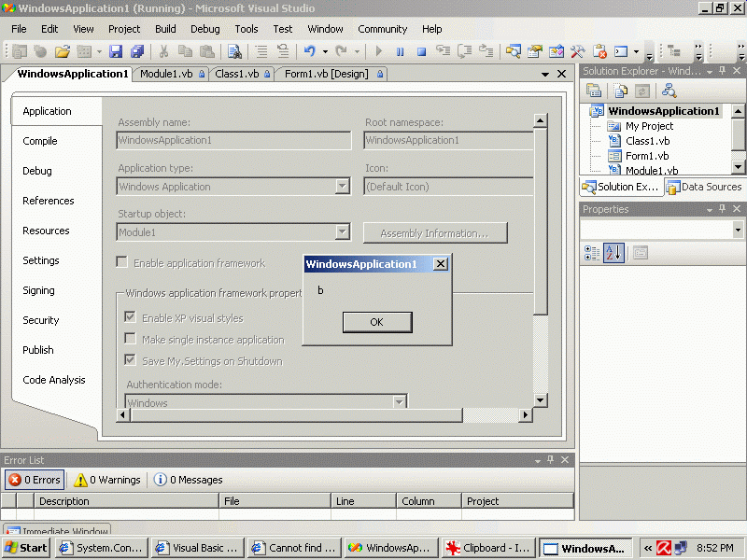Click View Class Diagram icon in Solution Explorer
Viewport: 747px width, 560px height.
click(669, 91)
